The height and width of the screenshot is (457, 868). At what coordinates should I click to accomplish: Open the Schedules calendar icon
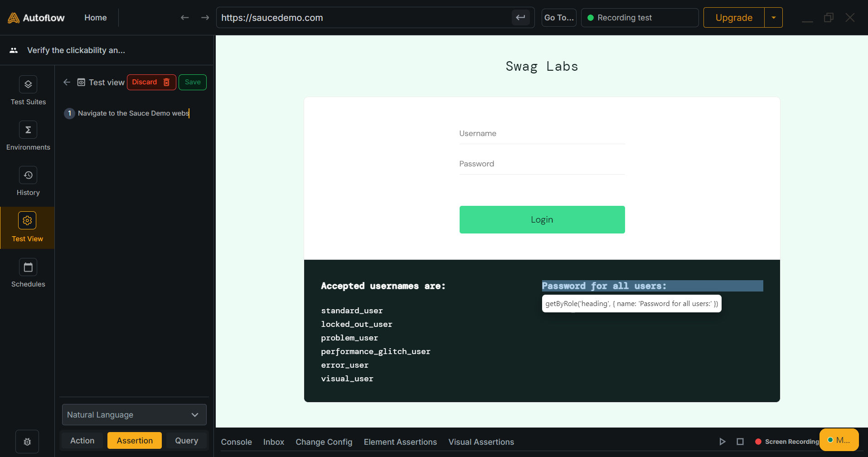coord(28,267)
